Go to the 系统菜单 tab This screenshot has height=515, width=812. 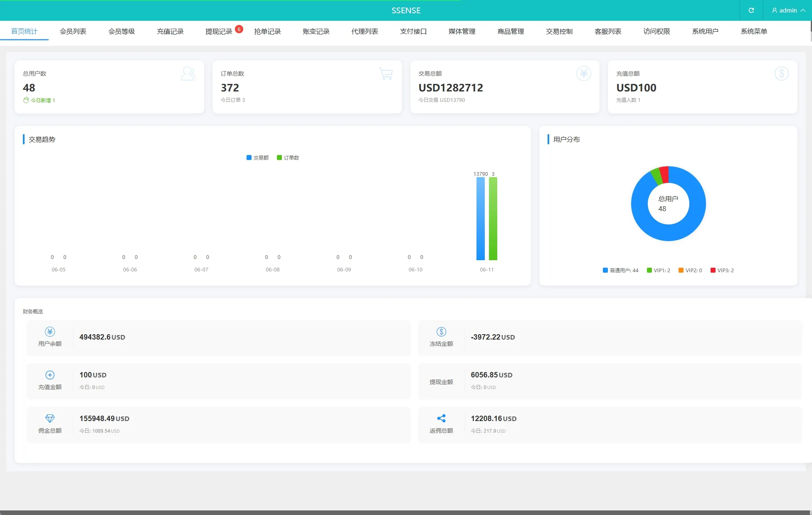(x=753, y=32)
